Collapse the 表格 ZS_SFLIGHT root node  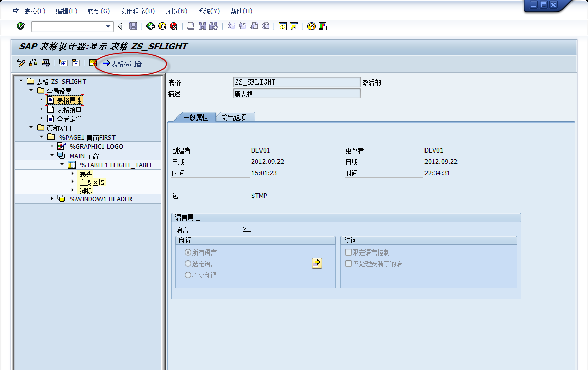tap(21, 80)
